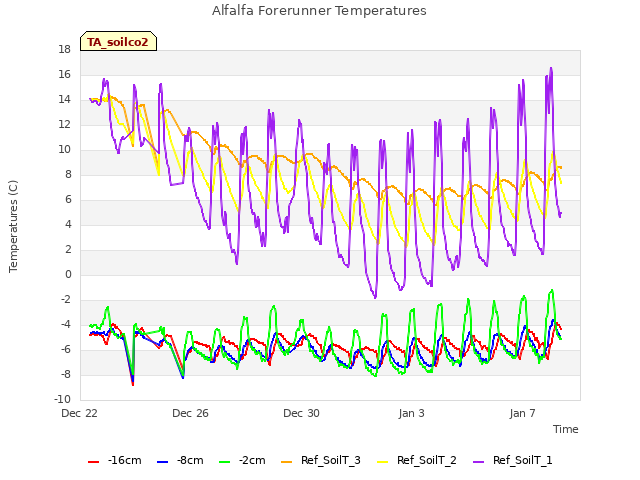Select the Ref_SoilT_3 legend entry
Screen dimensions: 640x480
(x=321, y=460)
